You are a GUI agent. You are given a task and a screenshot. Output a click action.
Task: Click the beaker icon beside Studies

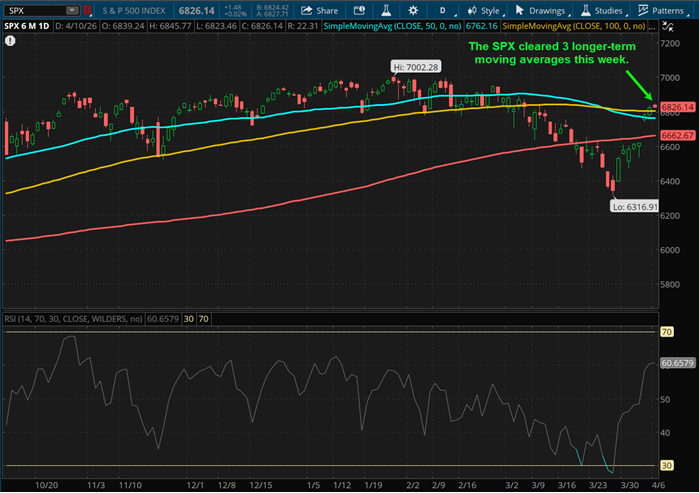point(585,10)
